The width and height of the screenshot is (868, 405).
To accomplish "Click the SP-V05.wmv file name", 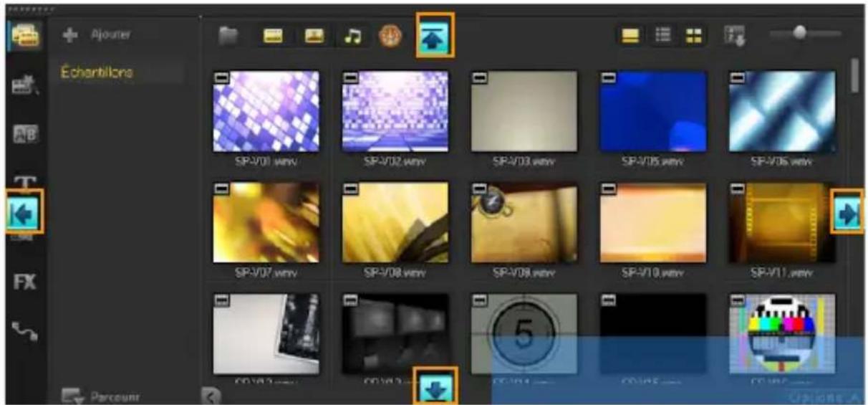I will [652, 161].
